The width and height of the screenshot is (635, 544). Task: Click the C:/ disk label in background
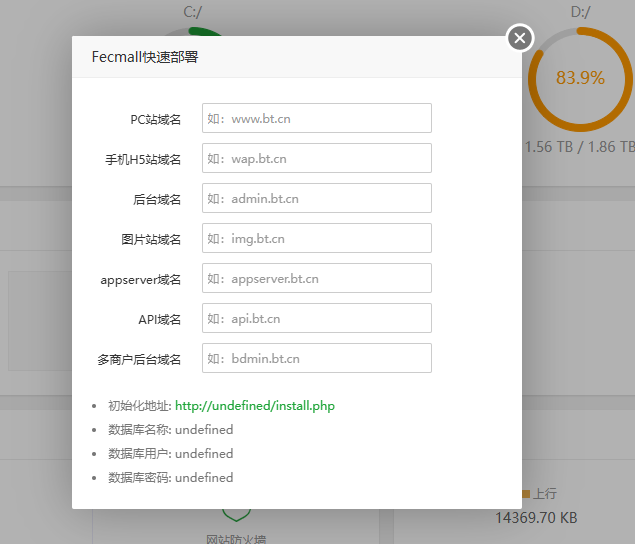coord(192,12)
